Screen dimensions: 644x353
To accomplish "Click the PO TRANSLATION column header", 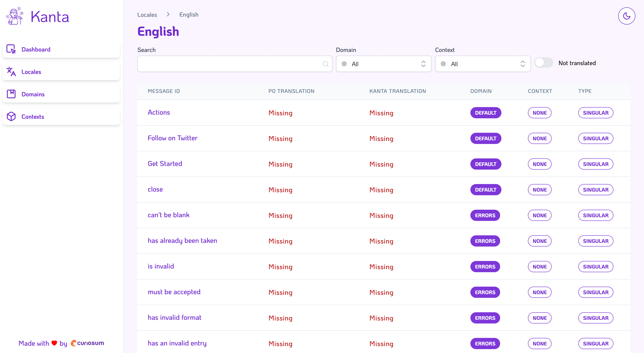I will pos(291,91).
